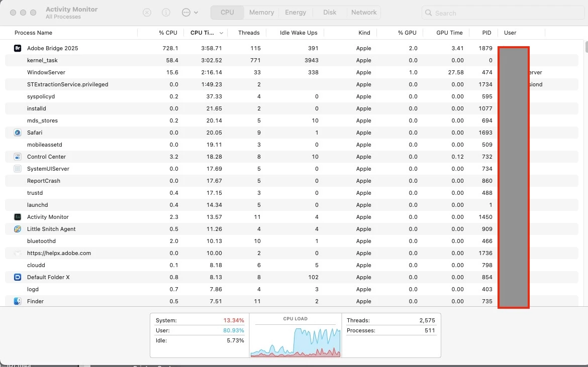Viewport: 588px width, 367px height.
Task: Select the WindowServer process row
Action: coord(291,72)
